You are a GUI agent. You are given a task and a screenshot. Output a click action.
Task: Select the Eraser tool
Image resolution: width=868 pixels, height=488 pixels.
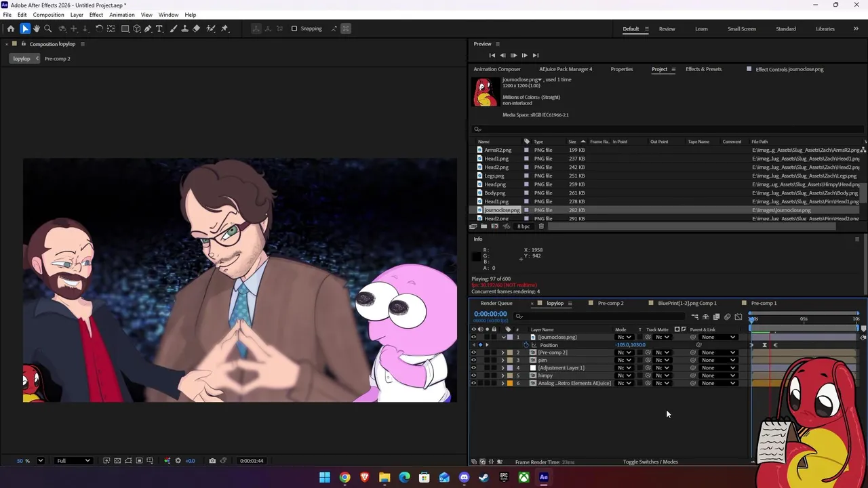click(x=197, y=28)
